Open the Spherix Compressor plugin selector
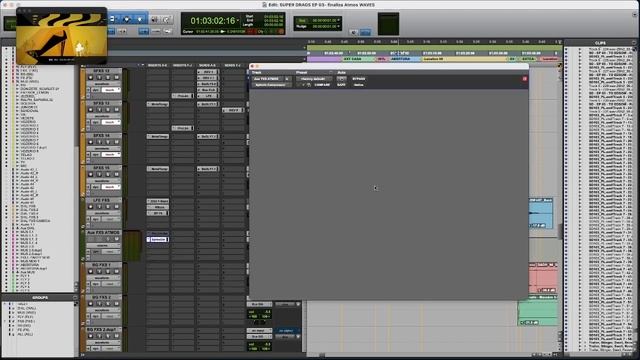 271,85
